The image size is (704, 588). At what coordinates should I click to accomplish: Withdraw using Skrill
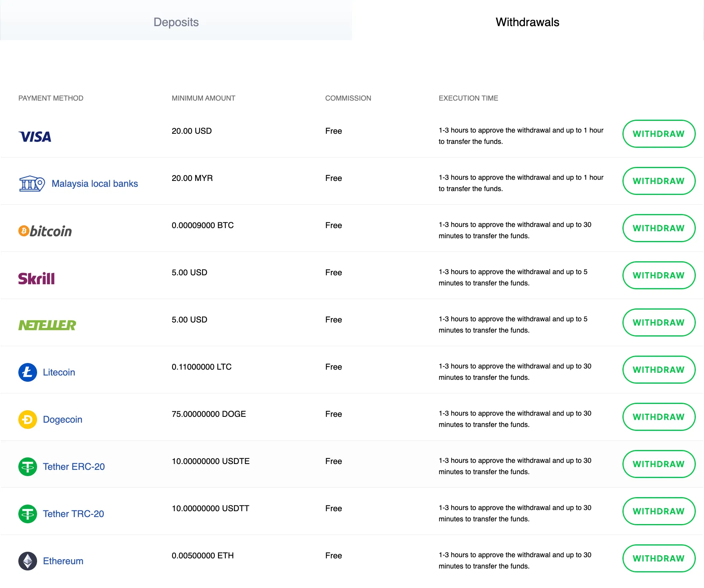coord(659,275)
